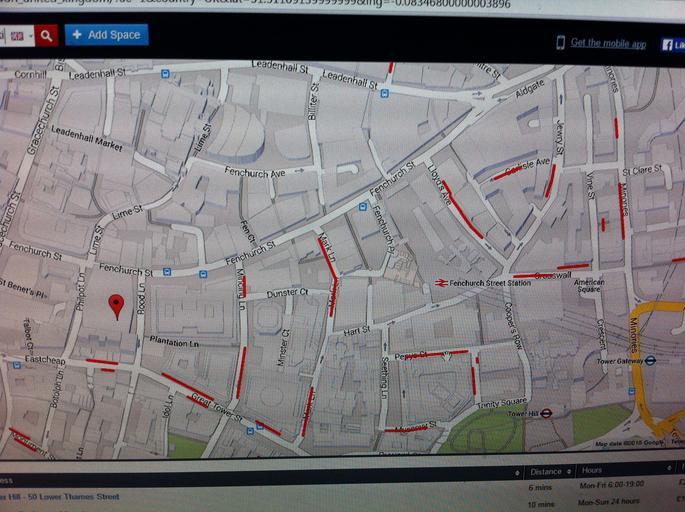685x512 pixels.
Task: Click the Add Space button
Action: tap(106, 35)
